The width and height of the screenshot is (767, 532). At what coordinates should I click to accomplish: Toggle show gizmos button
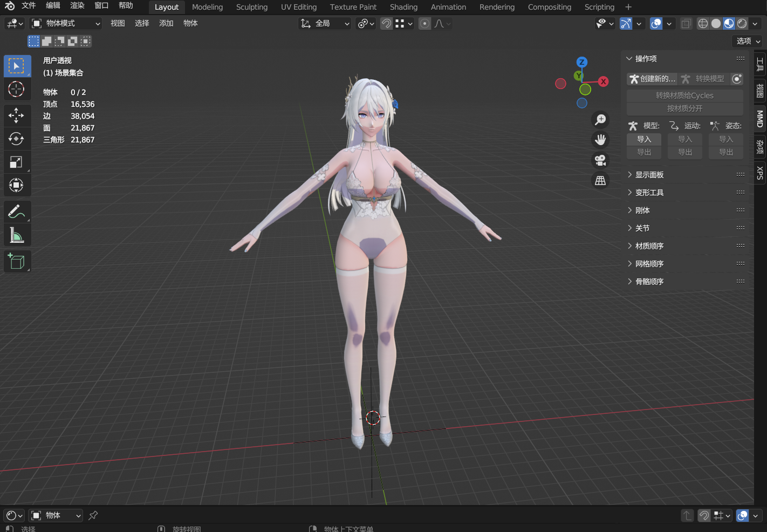pos(626,24)
